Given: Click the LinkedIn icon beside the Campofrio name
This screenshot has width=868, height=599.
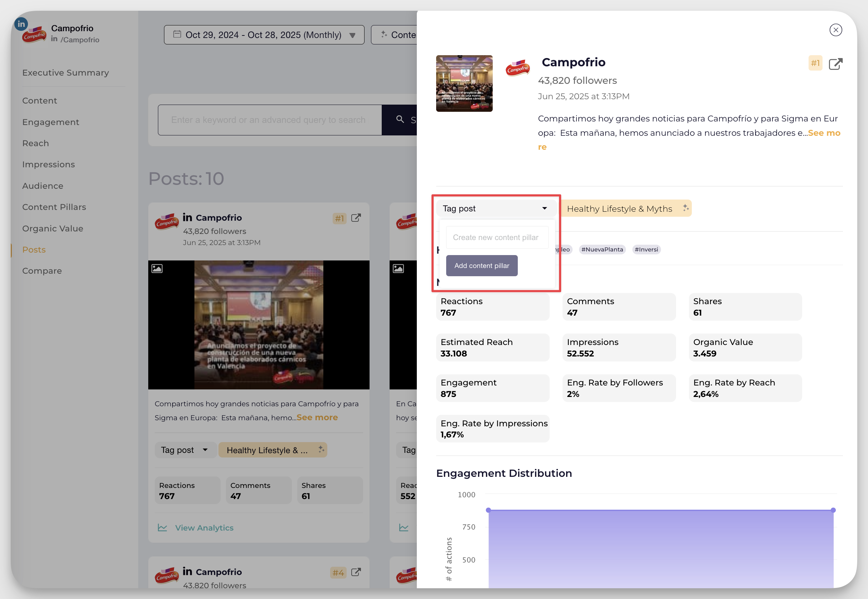Looking at the screenshot, I should (x=21, y=24).
